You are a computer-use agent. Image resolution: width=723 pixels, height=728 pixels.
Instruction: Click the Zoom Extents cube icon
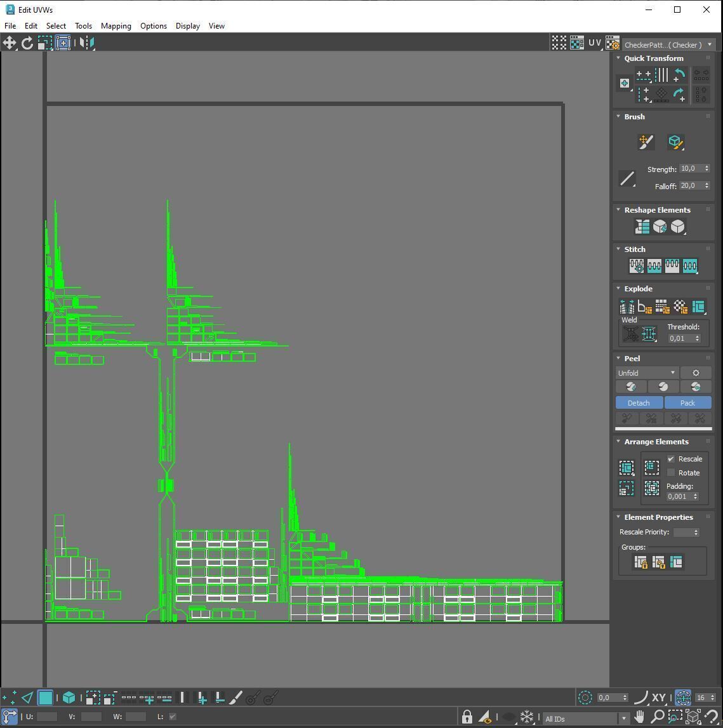coord(693,717)
